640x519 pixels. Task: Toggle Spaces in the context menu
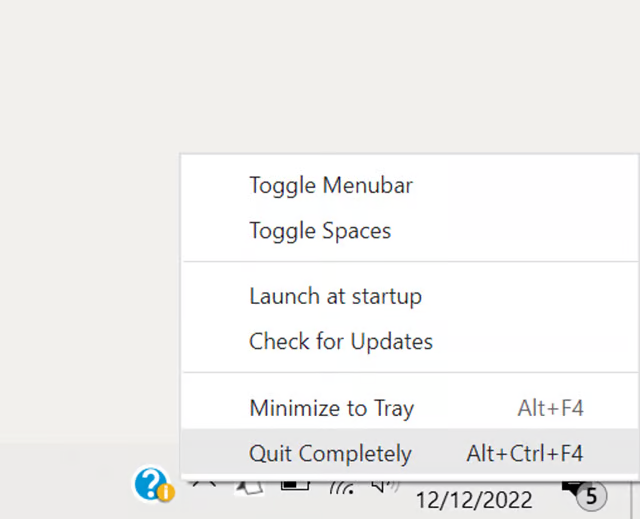click(x=320, y=231)
